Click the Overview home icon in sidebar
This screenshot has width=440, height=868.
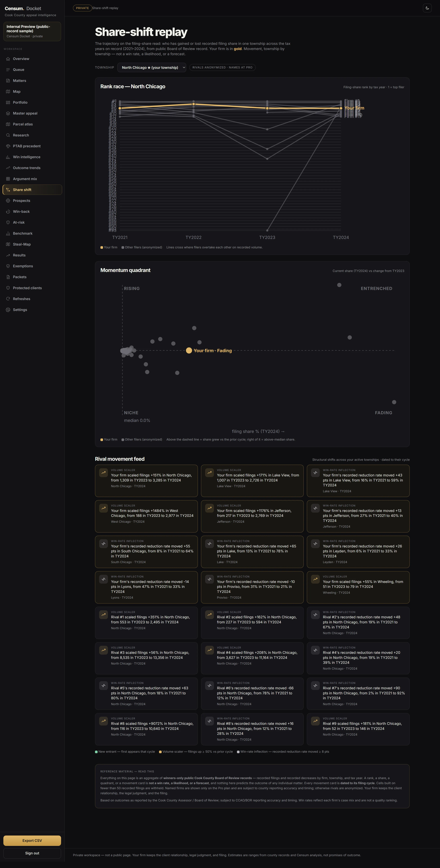(x=8, y=59)
